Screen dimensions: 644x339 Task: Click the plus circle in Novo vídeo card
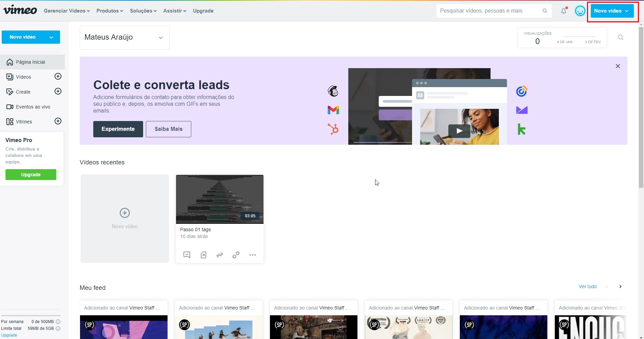point(125,213)
